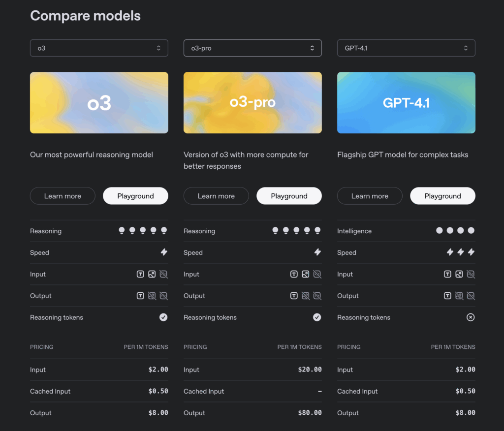
Task: Click Learn more for the GPT-4.1 model
Action: click(x=370, y=196)
